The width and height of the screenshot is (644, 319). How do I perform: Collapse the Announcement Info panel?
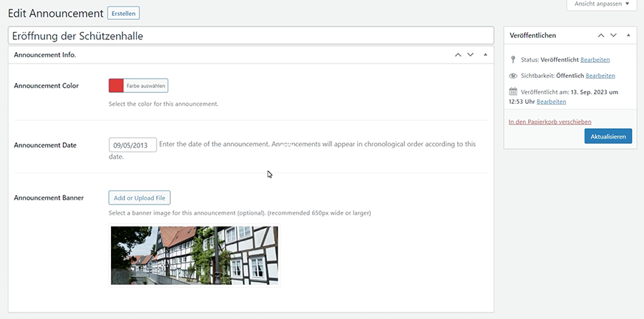[485, 54]
